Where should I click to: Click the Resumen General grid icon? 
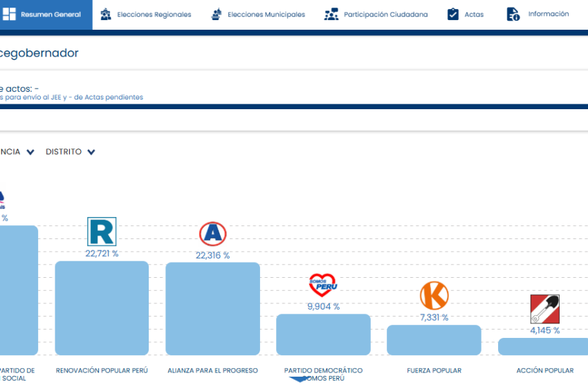[9, 15]
